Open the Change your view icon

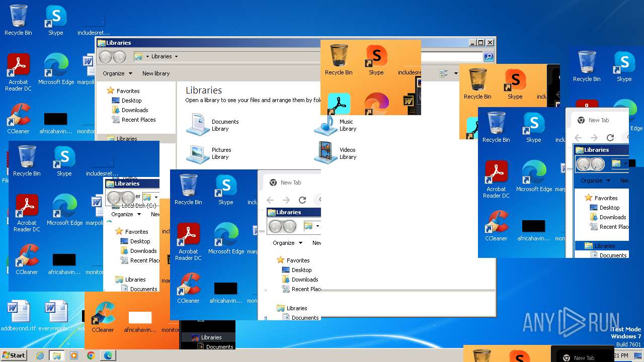coord(444,73)
